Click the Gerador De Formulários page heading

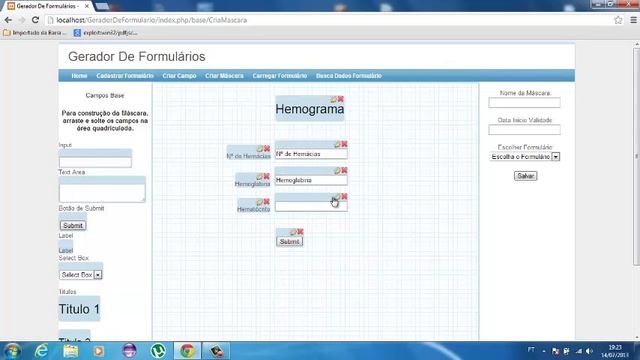click(x=137, y=57)
